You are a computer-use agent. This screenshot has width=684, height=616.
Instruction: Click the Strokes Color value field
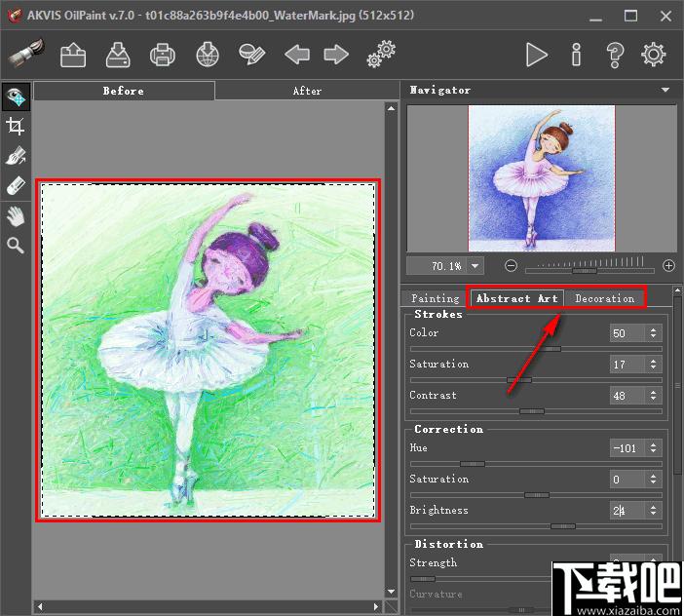click(627, 333)
